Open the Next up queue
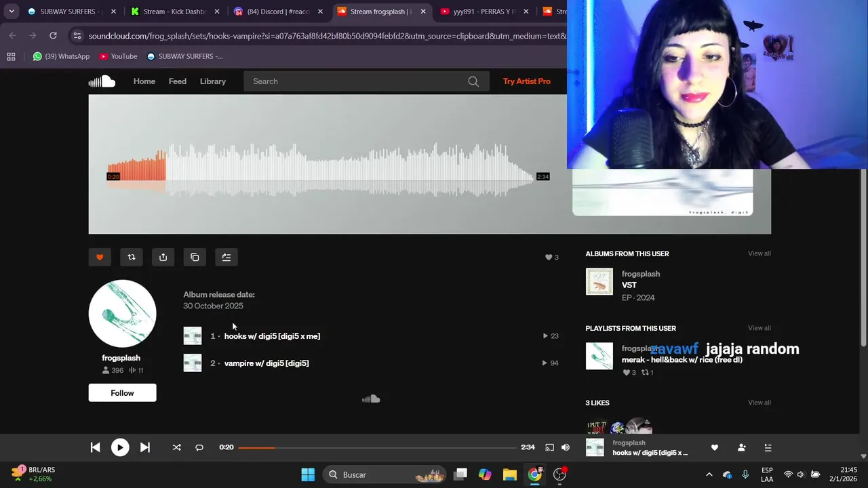The image size is (868, 488). (x=768, y=447)
